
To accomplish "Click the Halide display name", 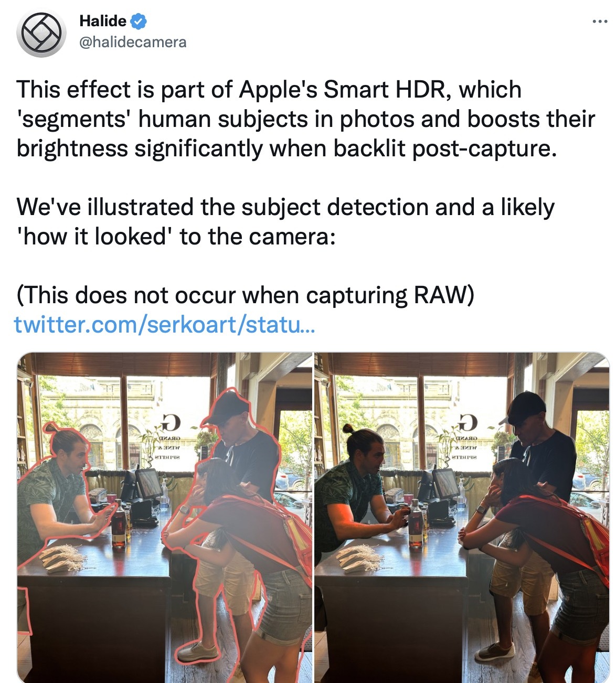I will tap(103, 21).
